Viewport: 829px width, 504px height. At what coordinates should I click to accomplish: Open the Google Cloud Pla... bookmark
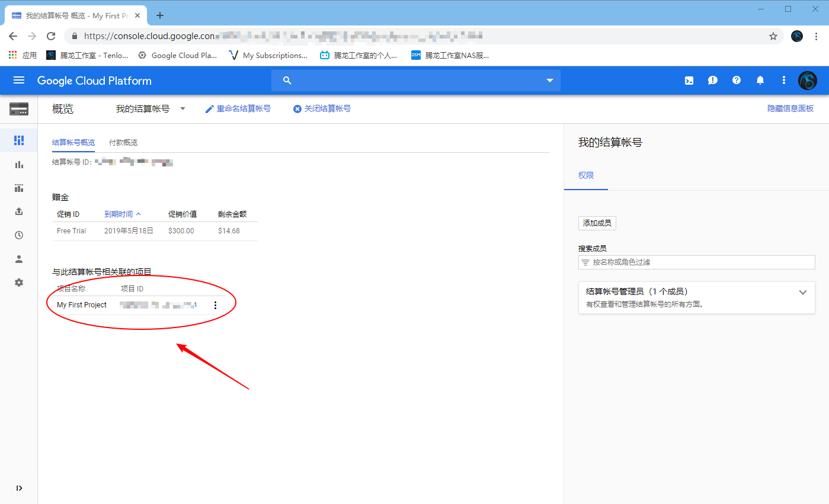(178, 55)
